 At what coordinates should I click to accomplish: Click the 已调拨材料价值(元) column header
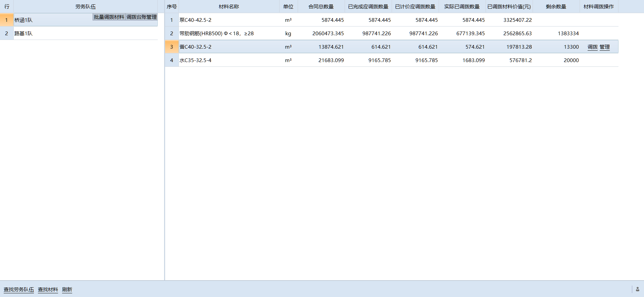pos(509,7)
